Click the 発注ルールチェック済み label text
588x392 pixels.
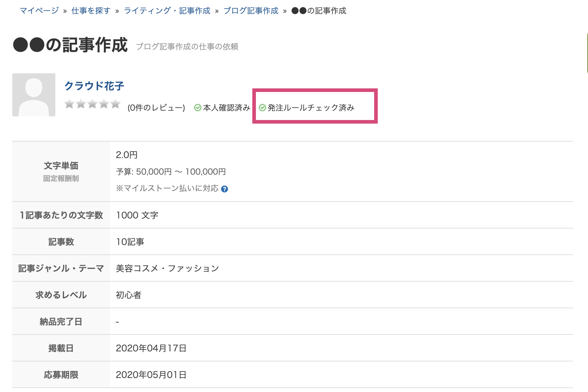[x=311, y=108]
